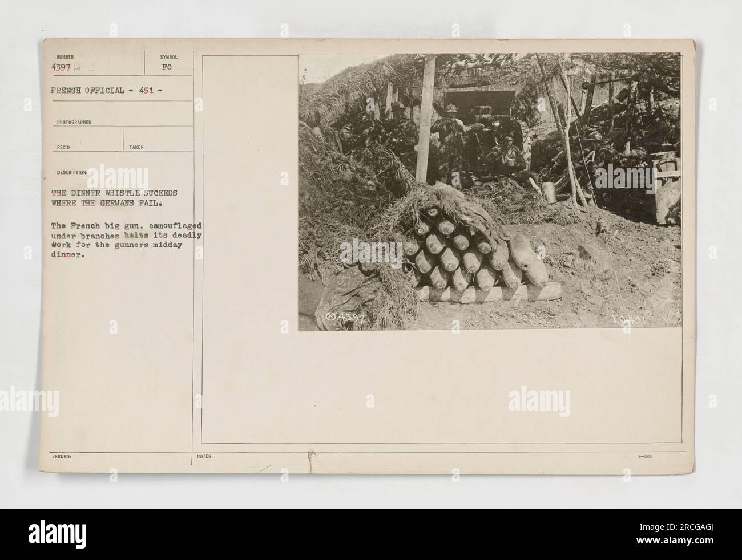Click the 'ISSUED:' label at card bottom
Viewport: 742px width, 560px height.
63,456
